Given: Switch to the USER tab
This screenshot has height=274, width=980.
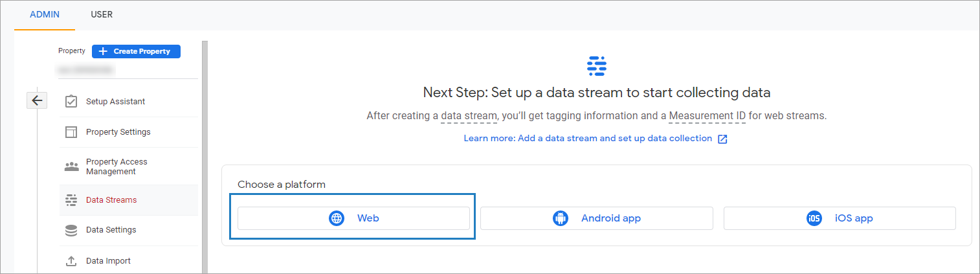Looking at the screenshot, I should tap(102, 14).
